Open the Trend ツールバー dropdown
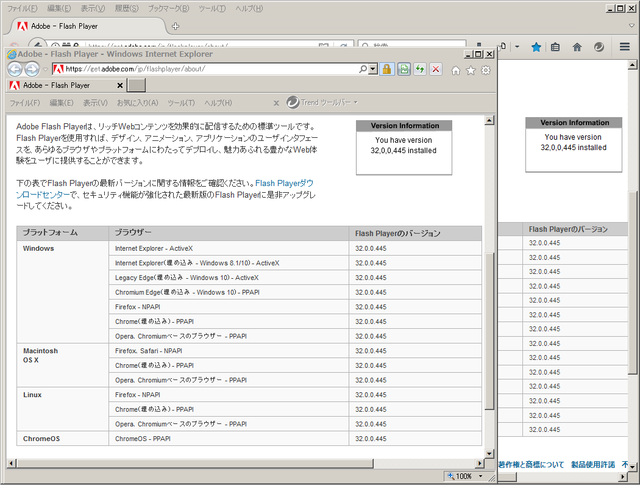Image resolution: width=640 pixels, height=485 pixels. point(356,102)
